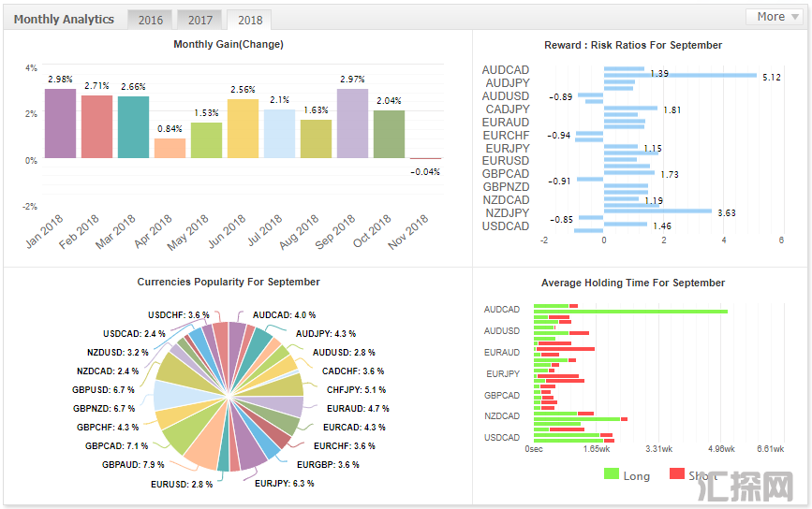Click the Oct 2018 2.04% bar
This screenshot has width=812, height=509.
pos(389,134)
